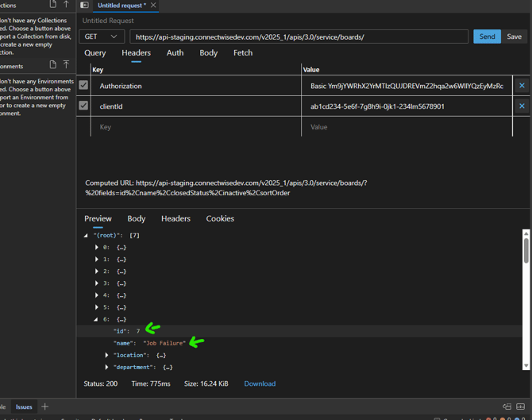Close the Untitled request tab
The height and width of the screenshot is (420, 532).
point(153,5)
